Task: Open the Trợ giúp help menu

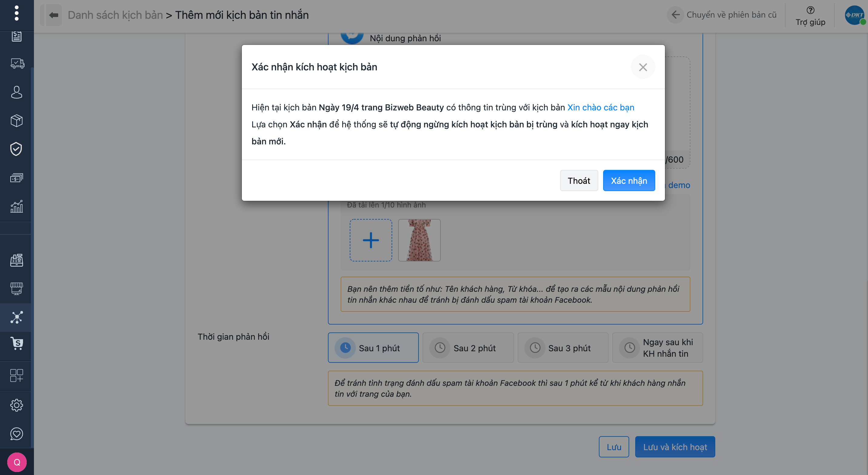Action: tap(810, 16)
